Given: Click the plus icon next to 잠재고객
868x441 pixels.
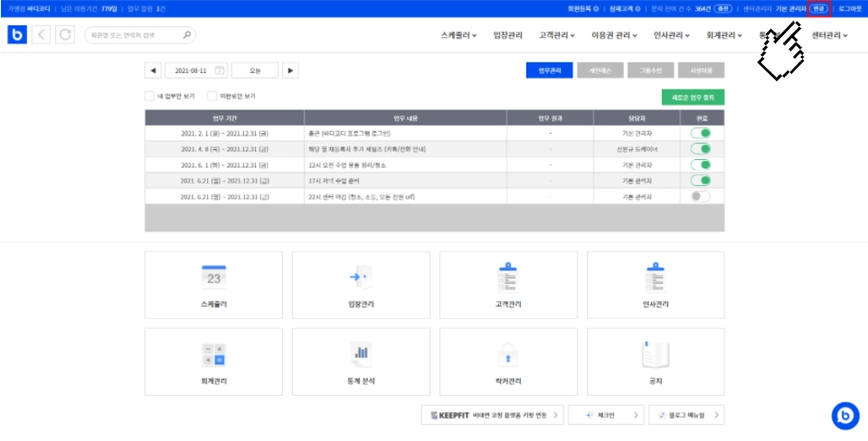Looking at the screenshot, I should [x=637, y=9].
